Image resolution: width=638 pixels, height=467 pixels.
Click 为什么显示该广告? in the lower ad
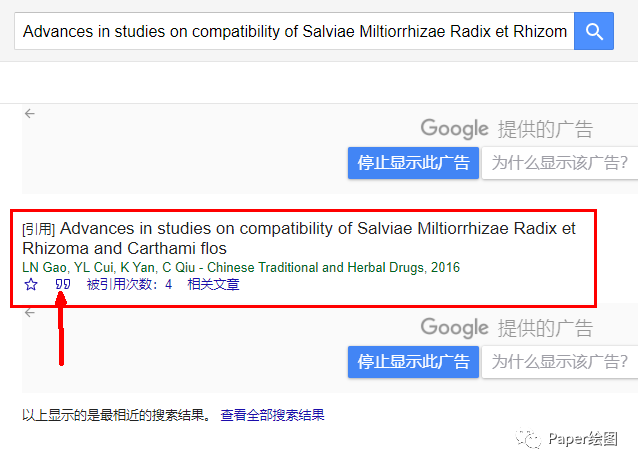coord(560,362)
